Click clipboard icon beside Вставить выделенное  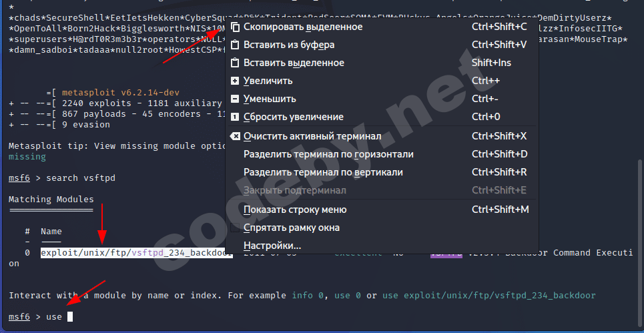click(x=235, y=63)
